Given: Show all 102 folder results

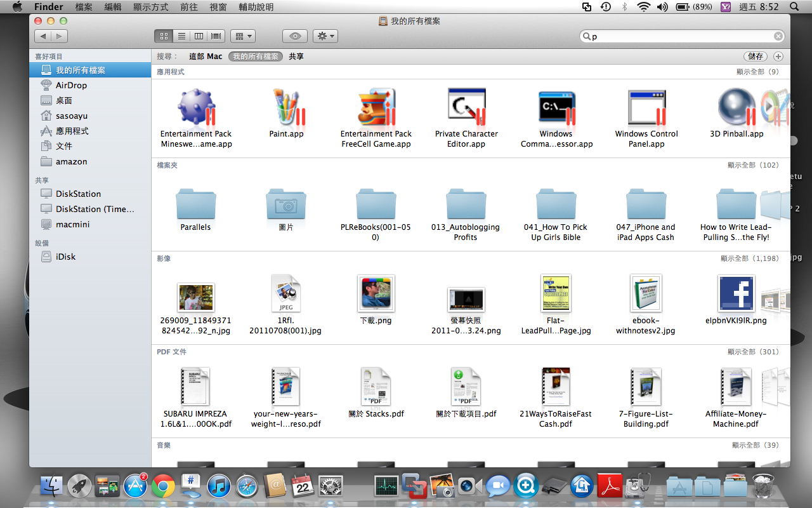Looking at the screenshot, I should point(753,165).
